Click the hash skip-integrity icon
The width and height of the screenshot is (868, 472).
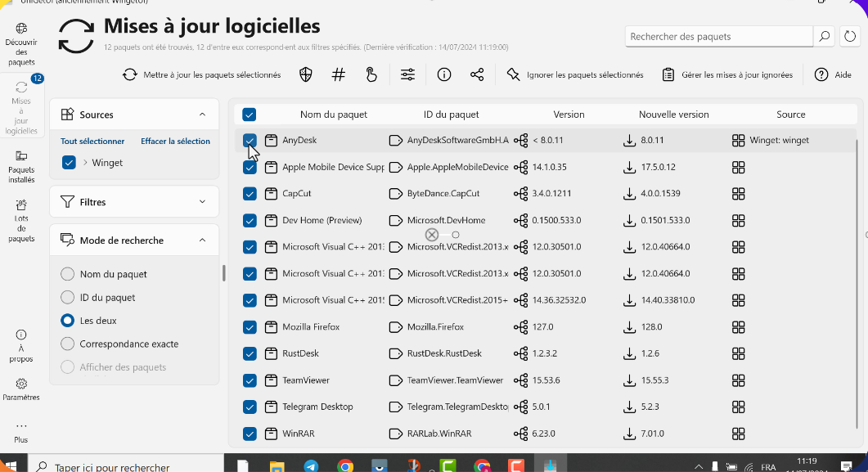coord(338,74)
